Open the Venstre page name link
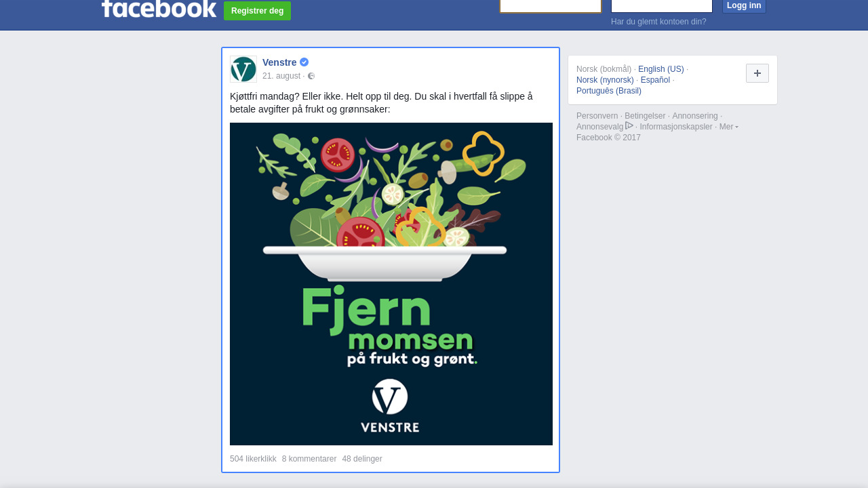The width and height of the screenshot is (868, 488). click(279, 62)
